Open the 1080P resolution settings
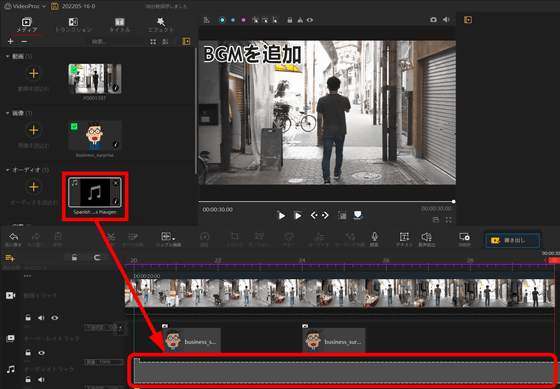The height and width of the screenshot is (389, 560). click(x=464, y=239)
